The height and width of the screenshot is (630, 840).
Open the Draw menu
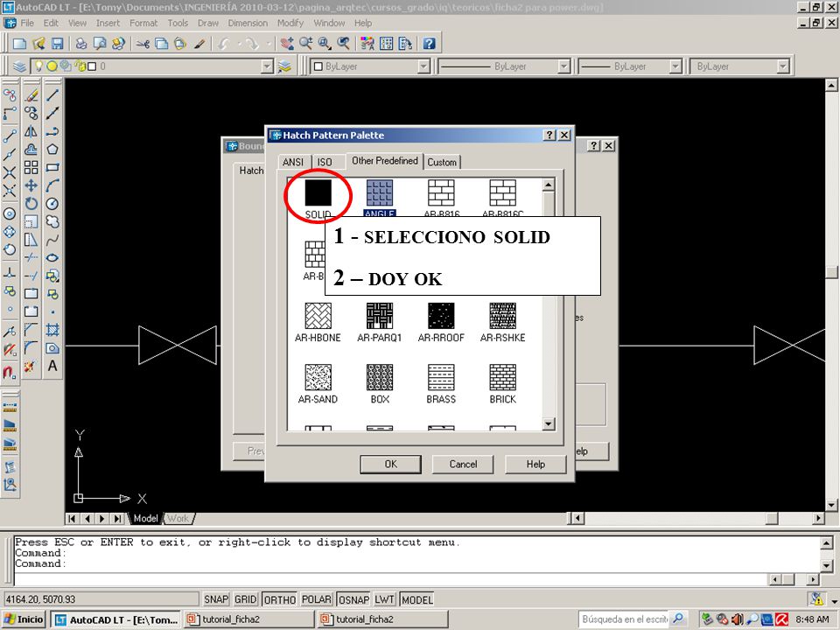point(208,23)
